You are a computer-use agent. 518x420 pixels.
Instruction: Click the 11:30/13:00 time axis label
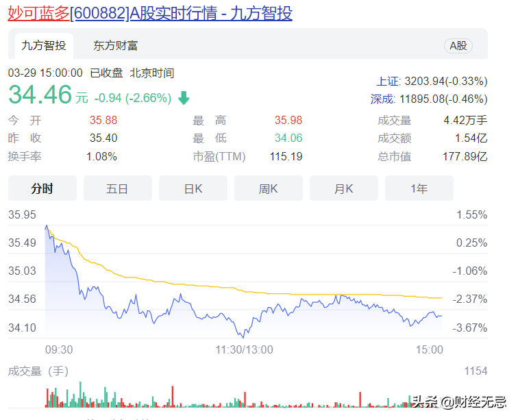(x=245, y=349)
